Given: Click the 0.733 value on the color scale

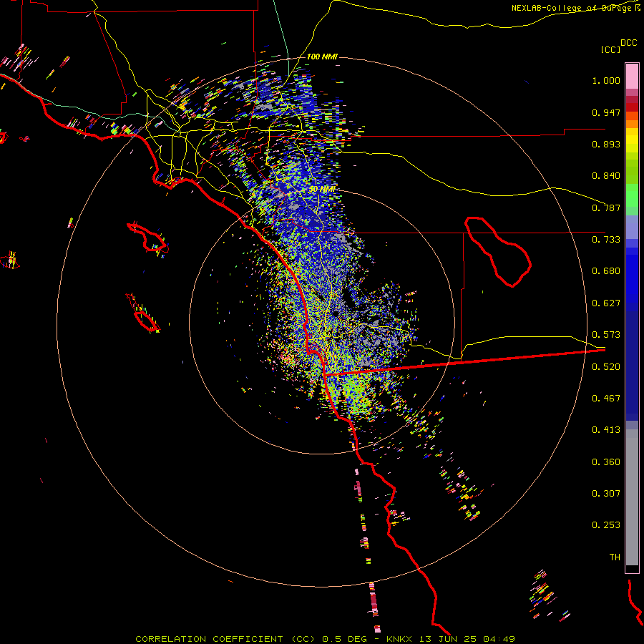Looking at the screenshot, I should pyautogui.click(x=606, y=240).
